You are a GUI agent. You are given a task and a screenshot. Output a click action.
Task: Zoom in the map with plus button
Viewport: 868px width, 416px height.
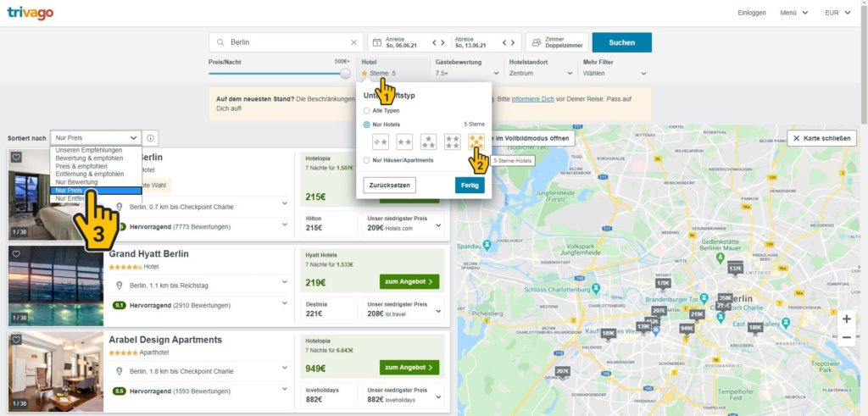(x=847, y=319)
